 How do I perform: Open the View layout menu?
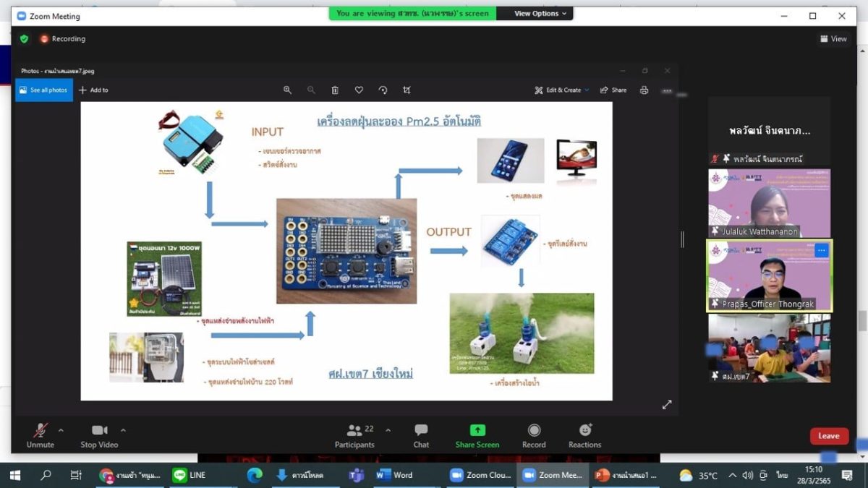coord(833,39)
